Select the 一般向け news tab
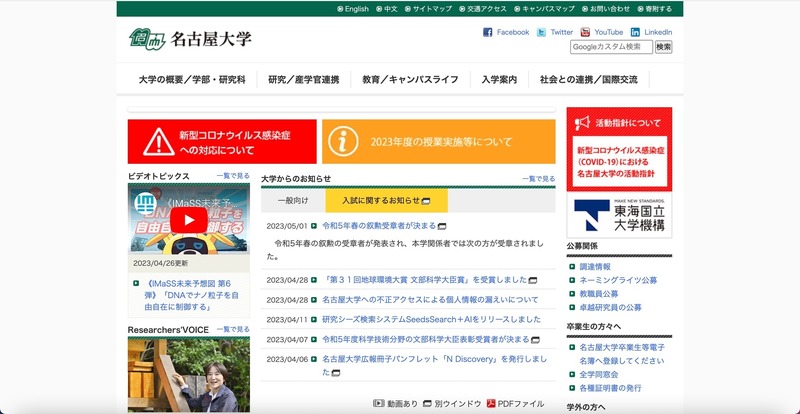Image resolution: width=800 pixels, height=414 pixels. (293, 200)
